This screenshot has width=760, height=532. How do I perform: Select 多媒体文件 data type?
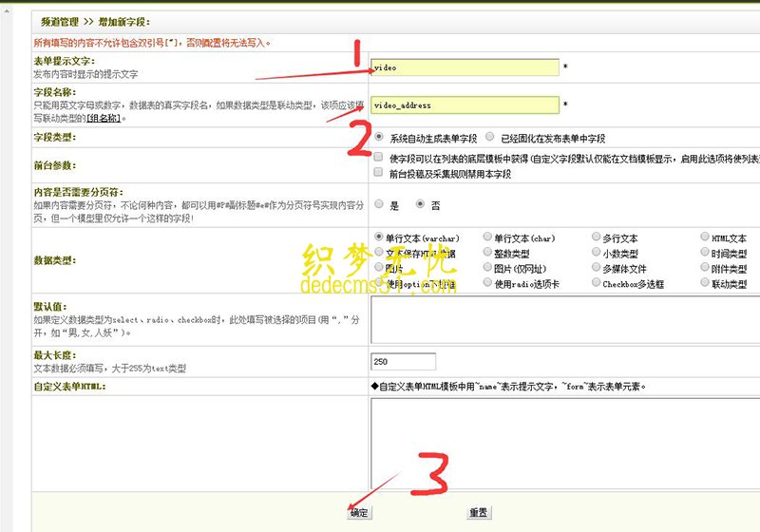coord(596,268)
